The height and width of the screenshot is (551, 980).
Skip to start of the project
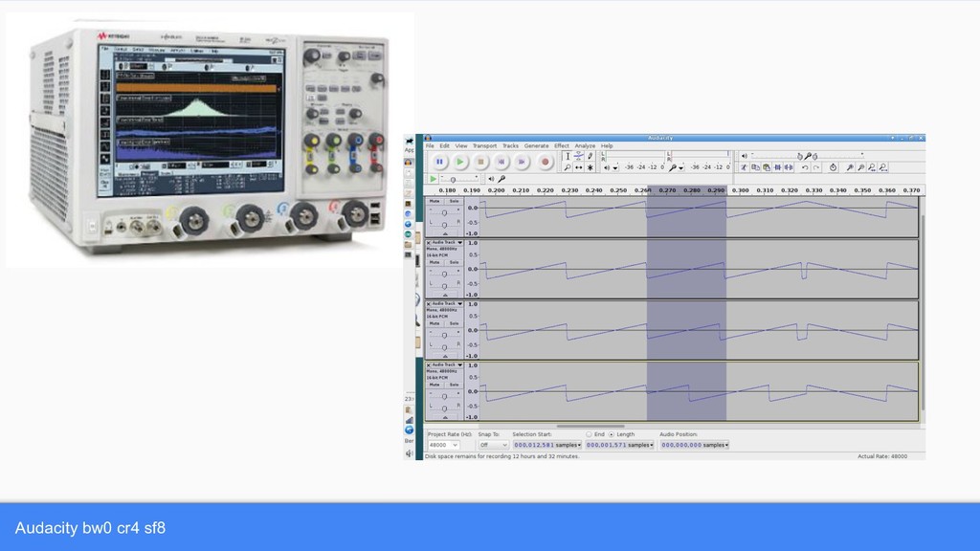tap(501, 162)
